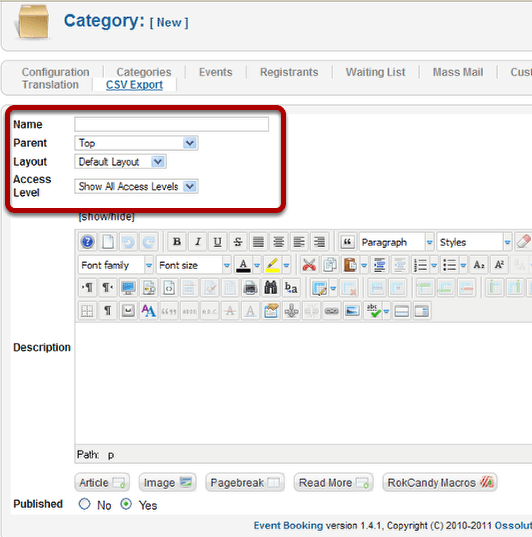Switch to the Events tab
This screenshot has height=537, width=532.
[215, 72]
